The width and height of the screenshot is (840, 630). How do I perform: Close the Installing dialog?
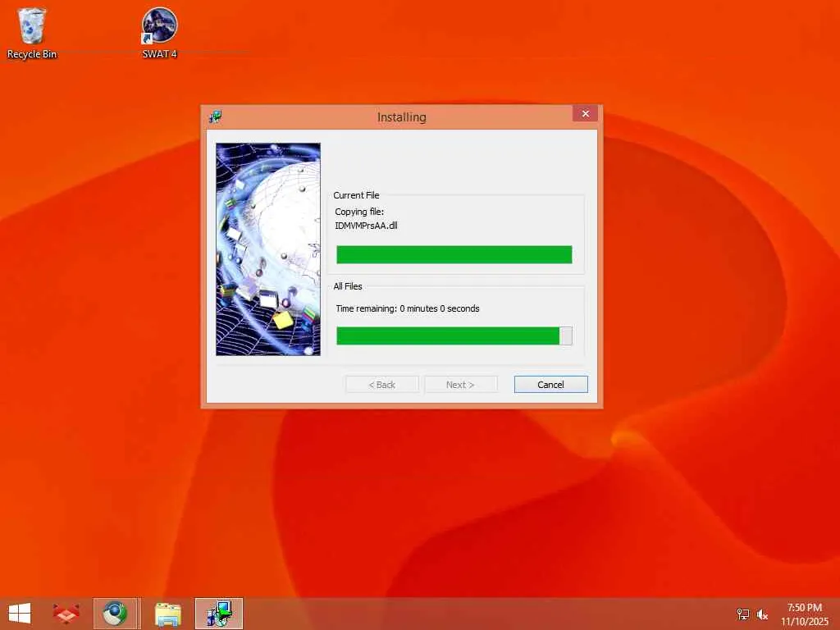[x=585, y=113]
